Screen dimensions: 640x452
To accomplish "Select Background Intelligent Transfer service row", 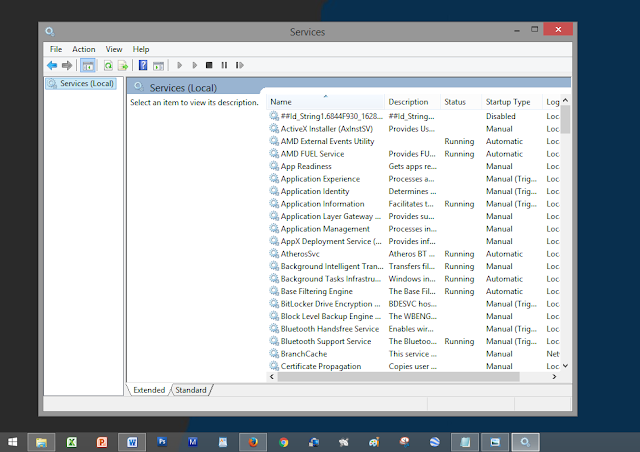I will pyautogui.click(x=414, y=266).
